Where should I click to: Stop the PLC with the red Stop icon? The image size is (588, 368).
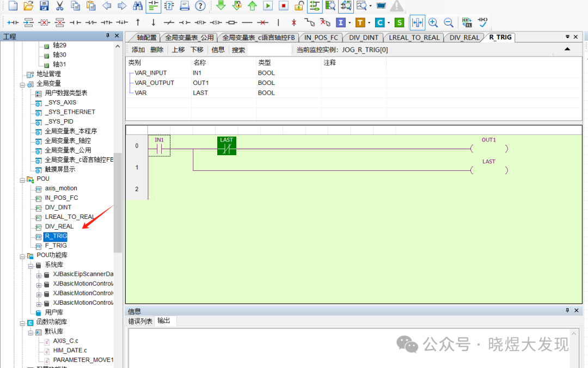tap(284, 5)
